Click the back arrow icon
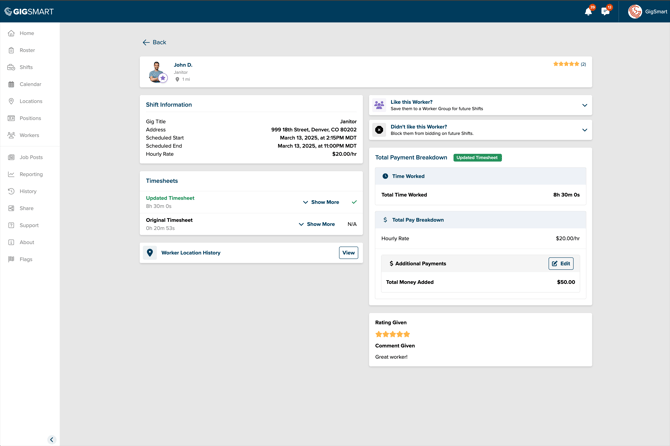The image size is (670, 446). point(146,42)
